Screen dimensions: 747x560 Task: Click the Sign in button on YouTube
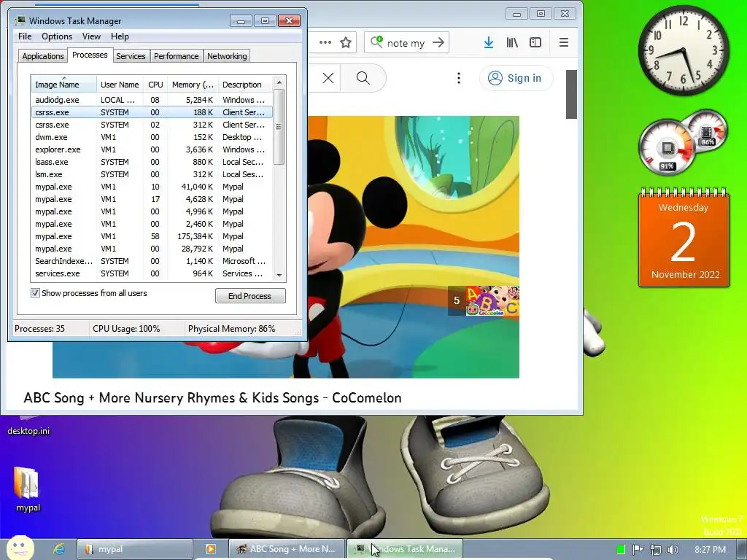coord(516,78)
